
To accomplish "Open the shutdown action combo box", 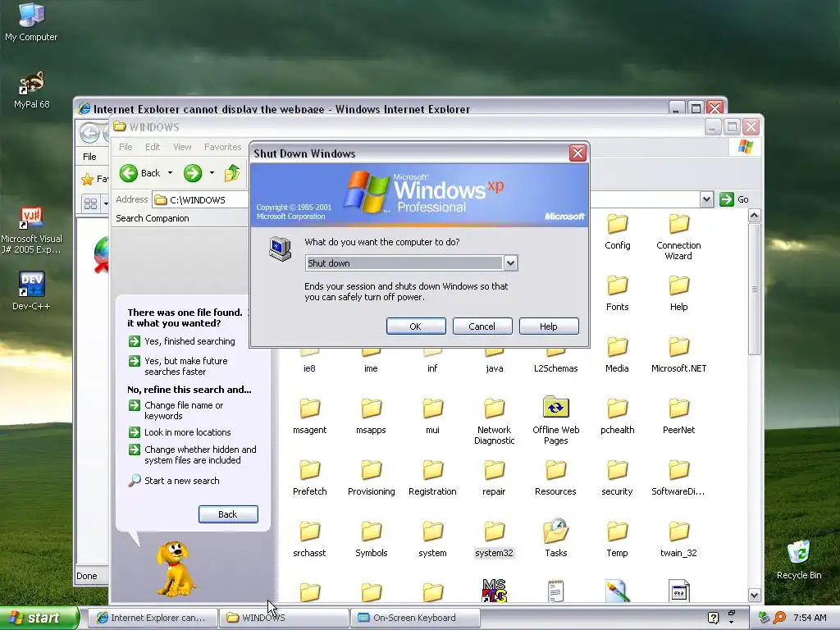I will tap(411, 263).
